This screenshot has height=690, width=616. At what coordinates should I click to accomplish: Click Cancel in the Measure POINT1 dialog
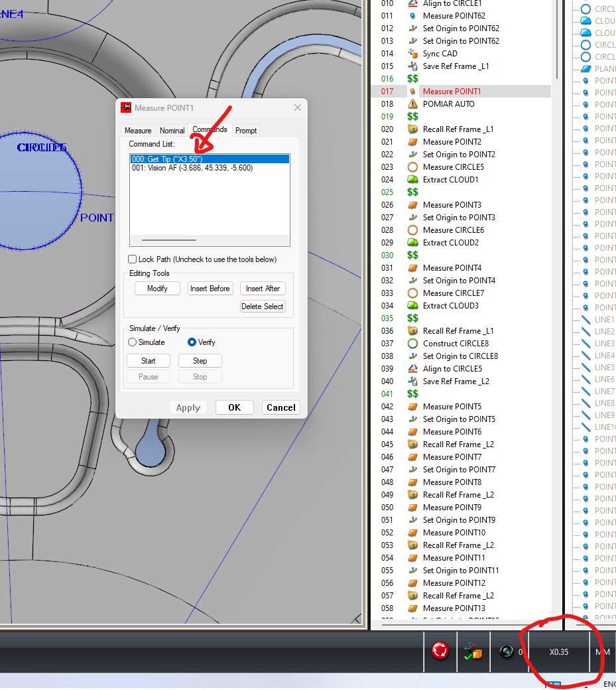tap(281, 407)
